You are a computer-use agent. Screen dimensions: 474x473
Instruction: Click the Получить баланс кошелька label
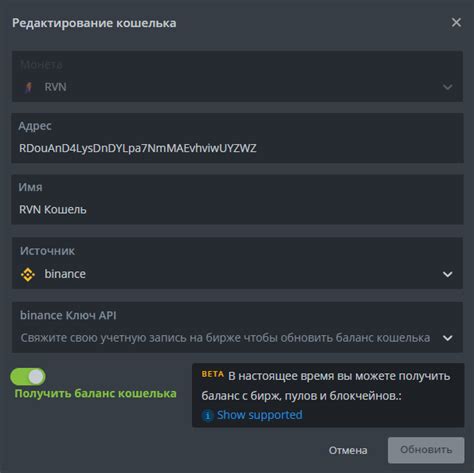95,394
